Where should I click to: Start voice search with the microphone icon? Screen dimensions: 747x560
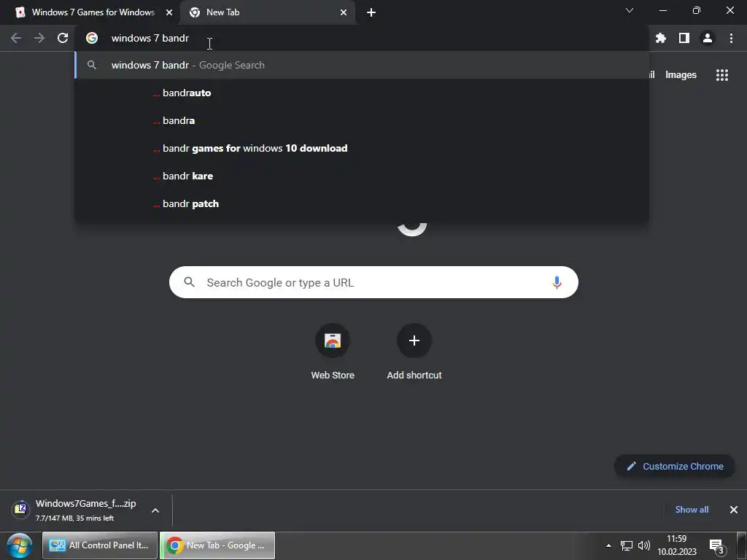[x=557, y=282]
